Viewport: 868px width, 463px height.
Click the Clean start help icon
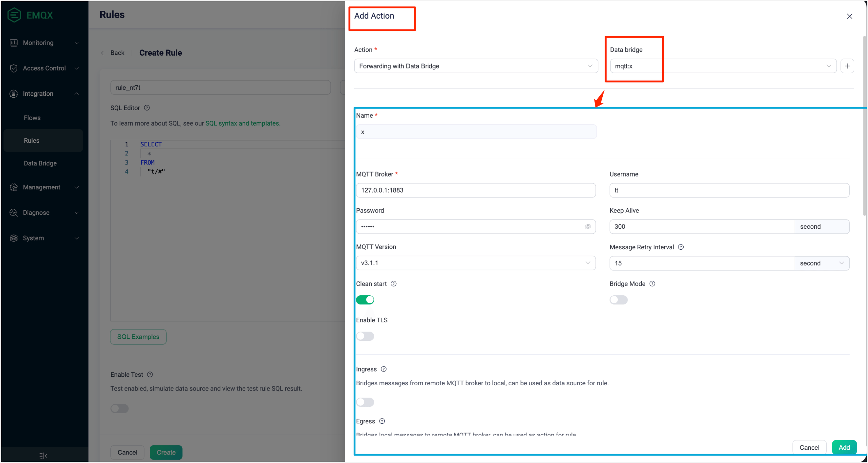[393, 284]
